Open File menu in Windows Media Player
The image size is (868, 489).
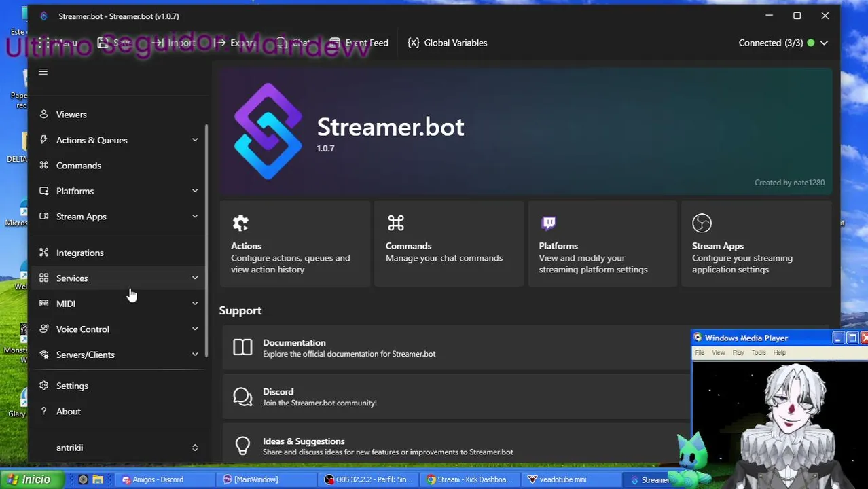[x=700, y=352]
